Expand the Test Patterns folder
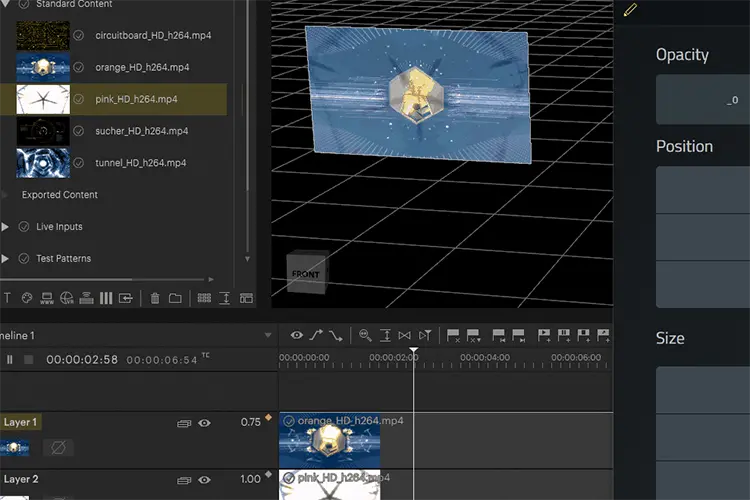Image resolution: width=750 pixels, height=500 pixels. [x=5, y=259]
